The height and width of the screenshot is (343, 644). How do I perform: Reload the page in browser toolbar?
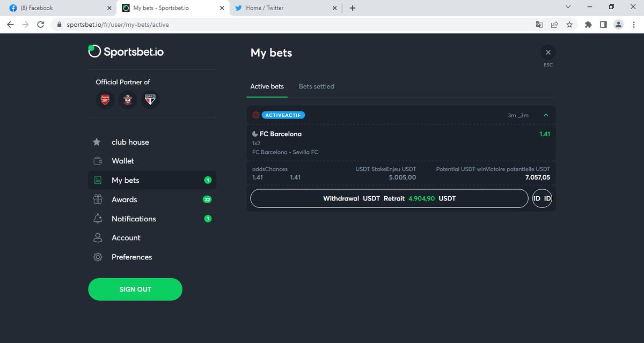[40, 24]
